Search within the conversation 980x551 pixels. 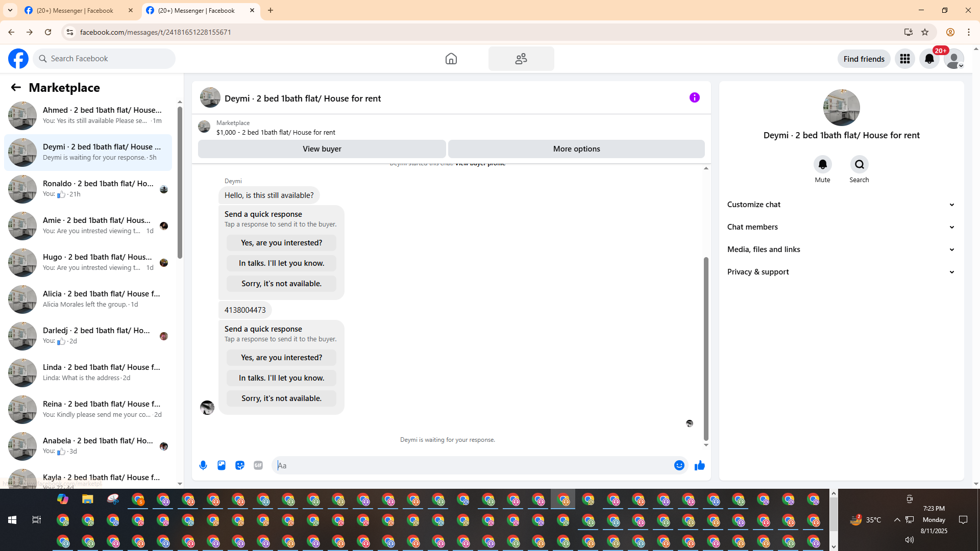pyautogui.click(x=859, y=165)
